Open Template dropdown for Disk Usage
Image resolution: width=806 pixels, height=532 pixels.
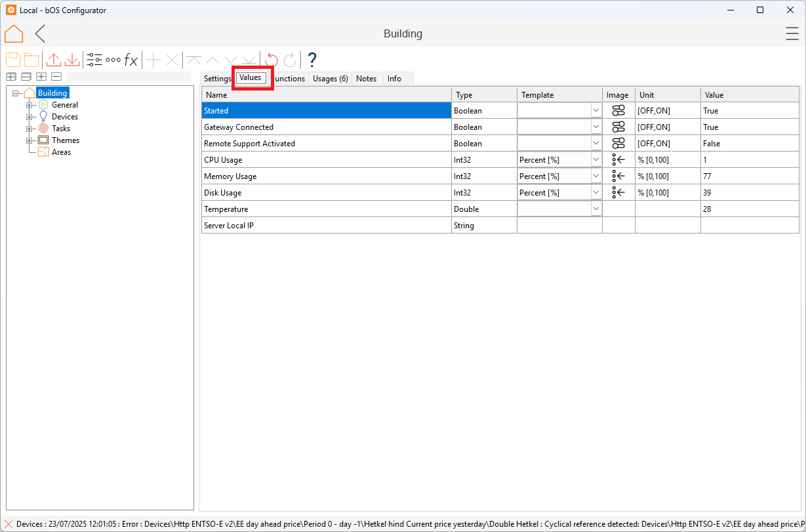tap(595, 193)
